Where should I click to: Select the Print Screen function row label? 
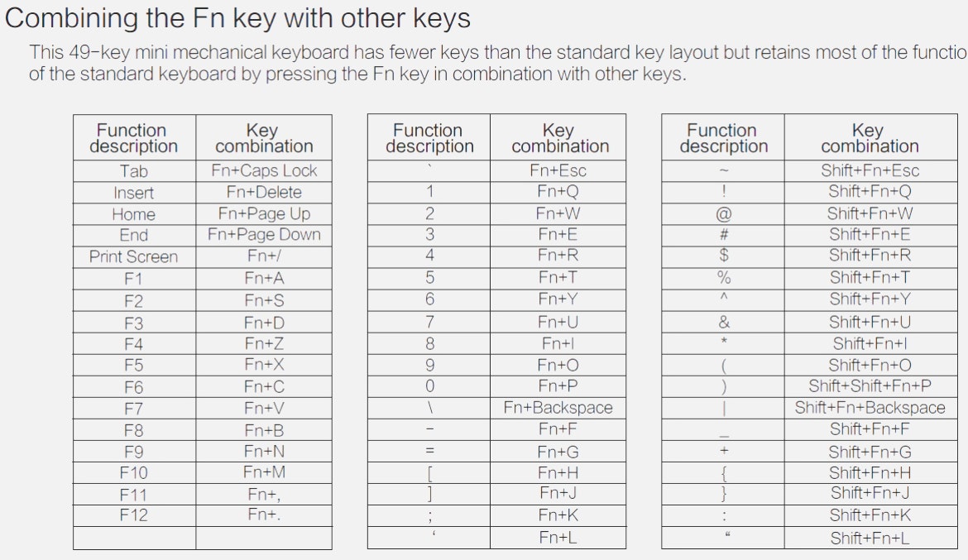pyautogui.click(x=133, y=256)
